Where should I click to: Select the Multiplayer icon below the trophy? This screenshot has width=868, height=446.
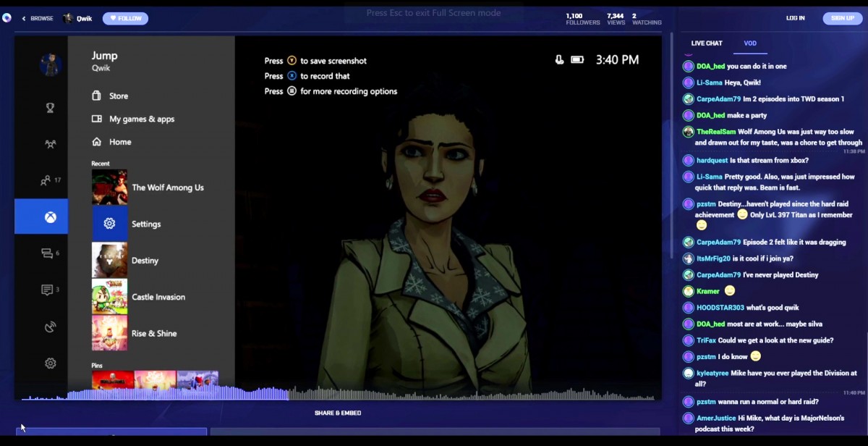click(x=50, y=144)
